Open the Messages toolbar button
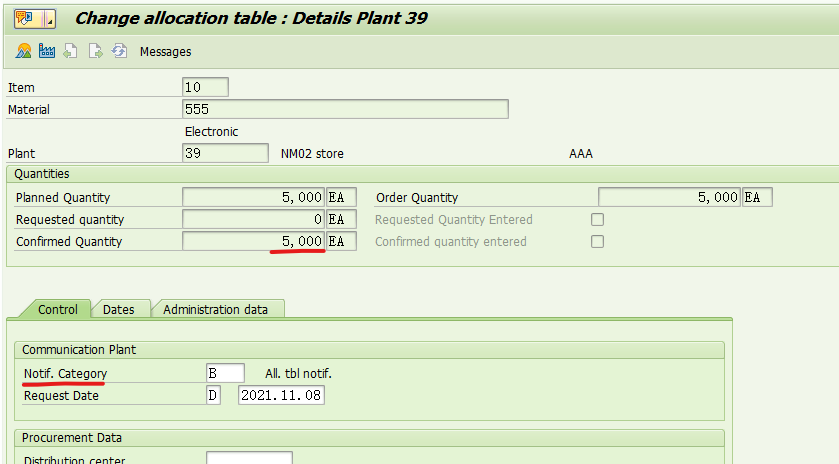Screen dimensions: 839x464 click(165, 52)
